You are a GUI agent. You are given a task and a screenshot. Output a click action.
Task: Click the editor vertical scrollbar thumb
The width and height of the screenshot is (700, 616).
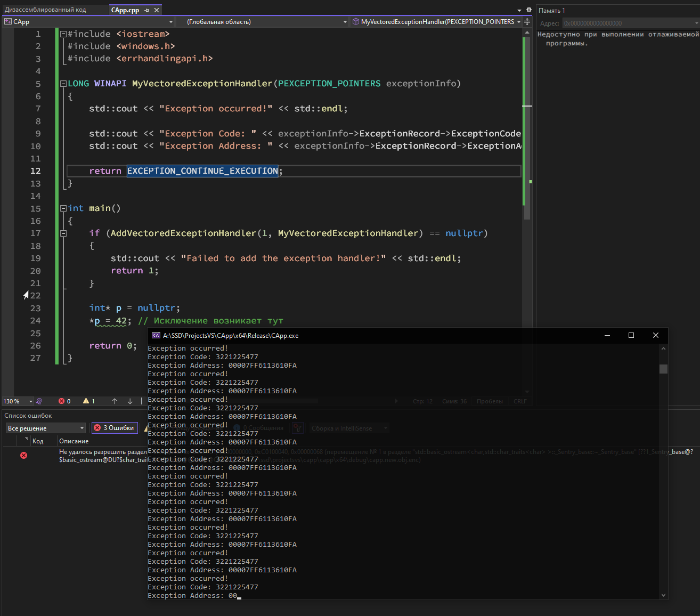pyautogui.click(x=527, y=128)
